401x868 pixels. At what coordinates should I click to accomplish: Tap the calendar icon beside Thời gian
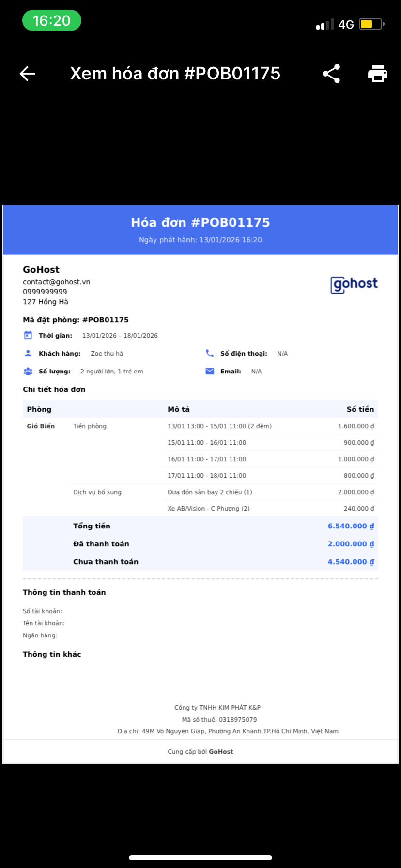[28, 335]
